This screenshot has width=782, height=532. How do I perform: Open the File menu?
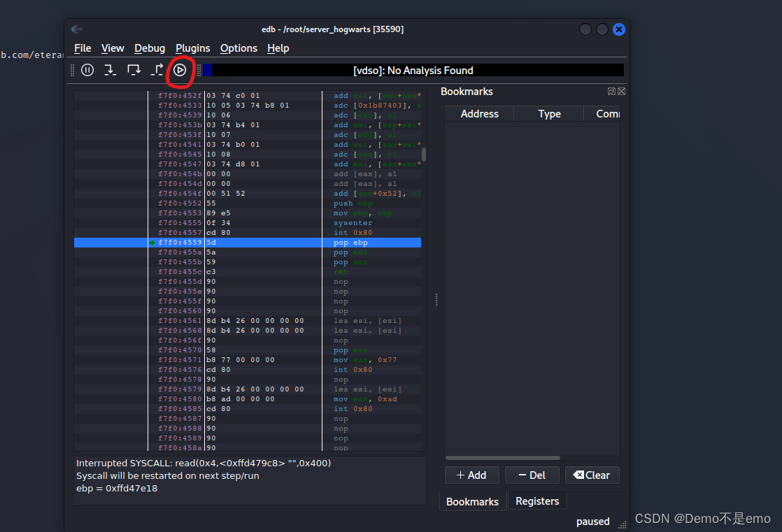point(83,48)
